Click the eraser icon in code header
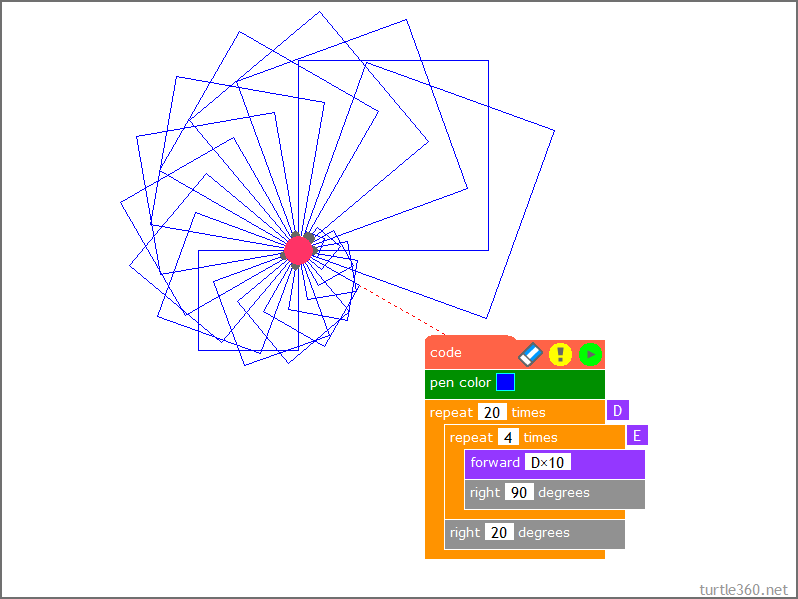The image size is (798, 599). (530, 354)
